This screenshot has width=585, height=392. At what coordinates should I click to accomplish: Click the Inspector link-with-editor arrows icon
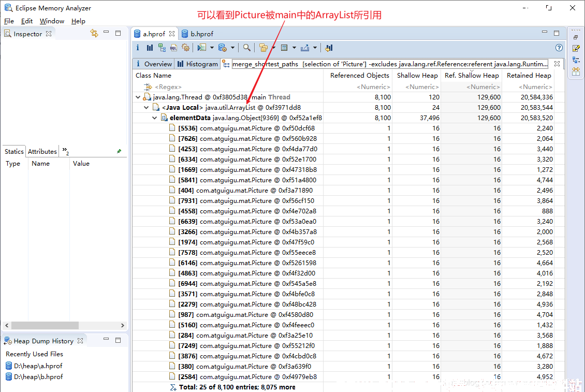pos(94,33)
